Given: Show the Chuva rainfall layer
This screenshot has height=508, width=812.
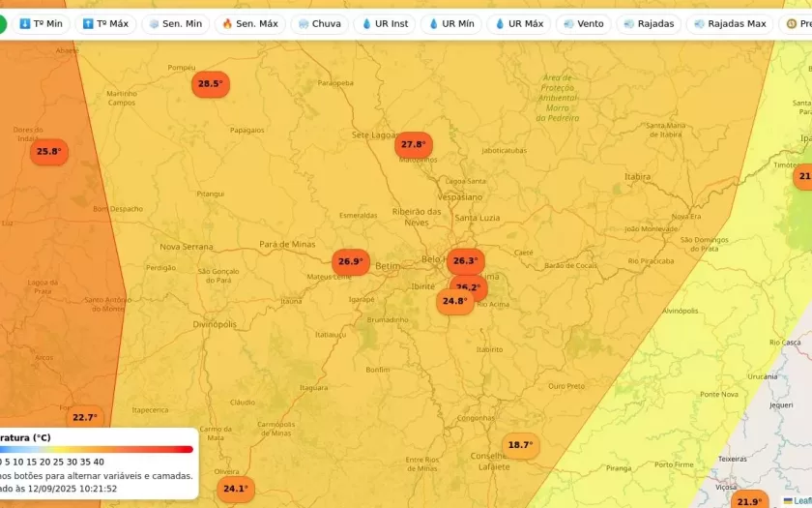Looking at the screenshot, I should click(319, 23).
